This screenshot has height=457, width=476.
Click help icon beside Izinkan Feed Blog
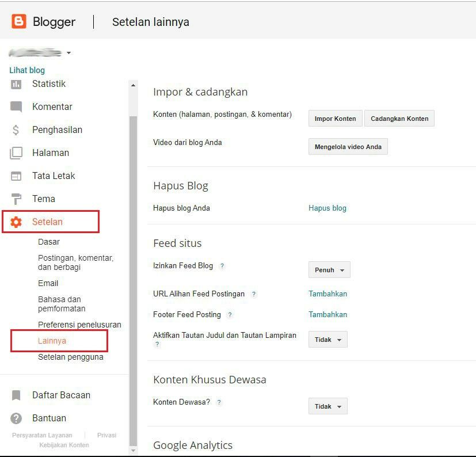(222, 266)
